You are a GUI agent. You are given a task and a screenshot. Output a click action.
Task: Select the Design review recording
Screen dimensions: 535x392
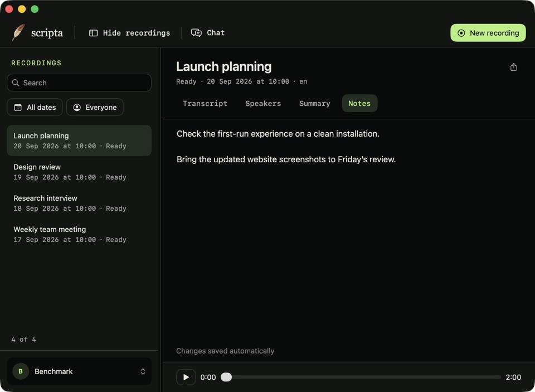79,172
